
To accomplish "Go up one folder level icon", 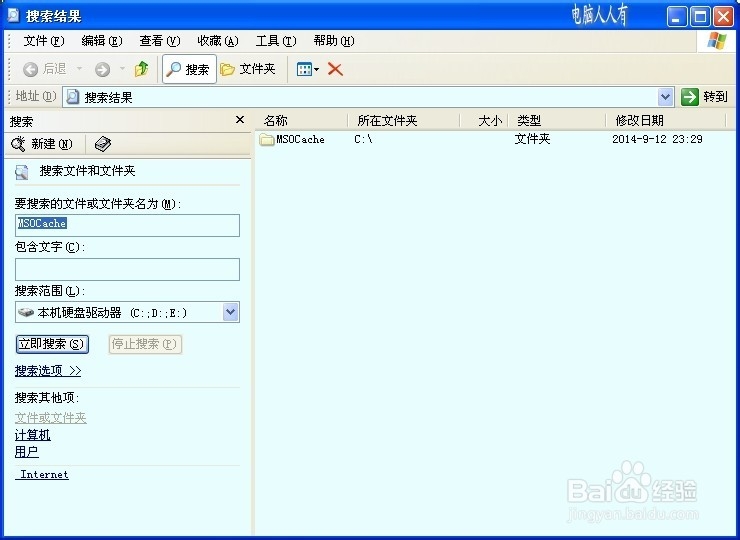I will (x=141, y=69).
